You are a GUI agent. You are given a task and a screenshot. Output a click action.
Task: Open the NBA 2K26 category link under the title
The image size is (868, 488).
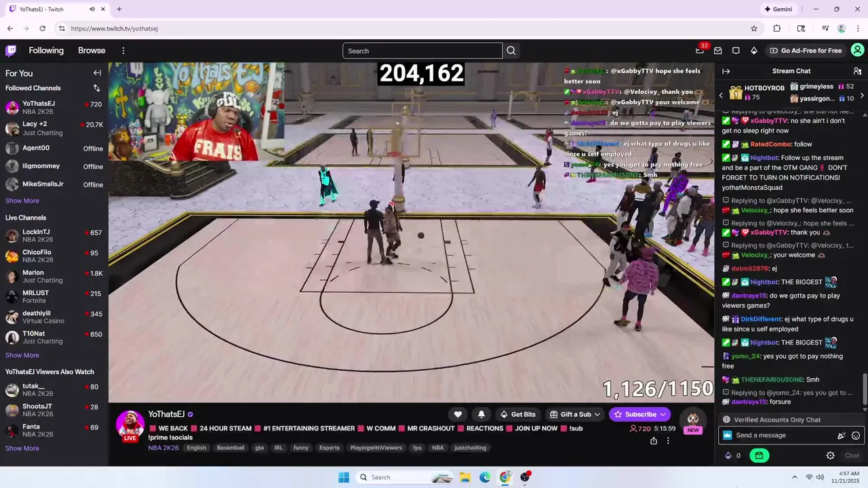(x=163, y=447)
